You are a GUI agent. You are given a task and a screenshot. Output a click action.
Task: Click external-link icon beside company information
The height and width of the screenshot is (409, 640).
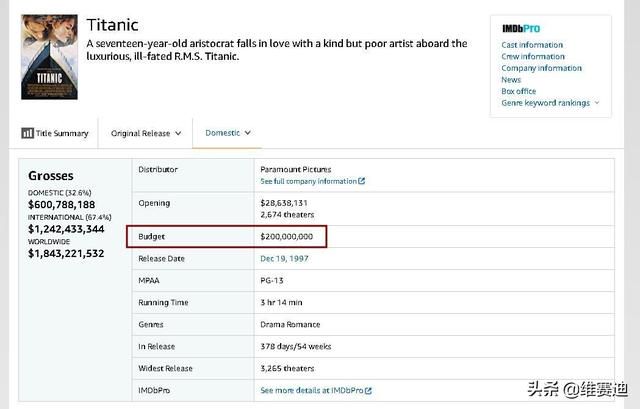361,181
